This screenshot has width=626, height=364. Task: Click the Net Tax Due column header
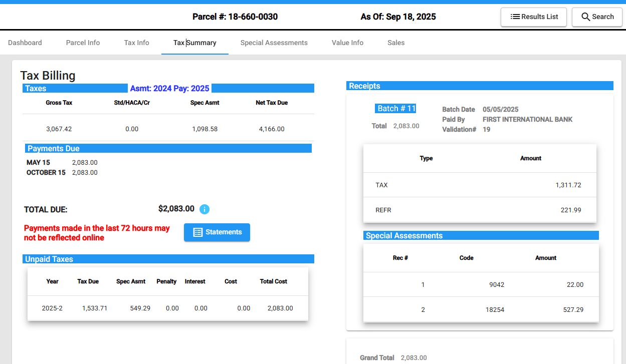(x=272, y=103)
